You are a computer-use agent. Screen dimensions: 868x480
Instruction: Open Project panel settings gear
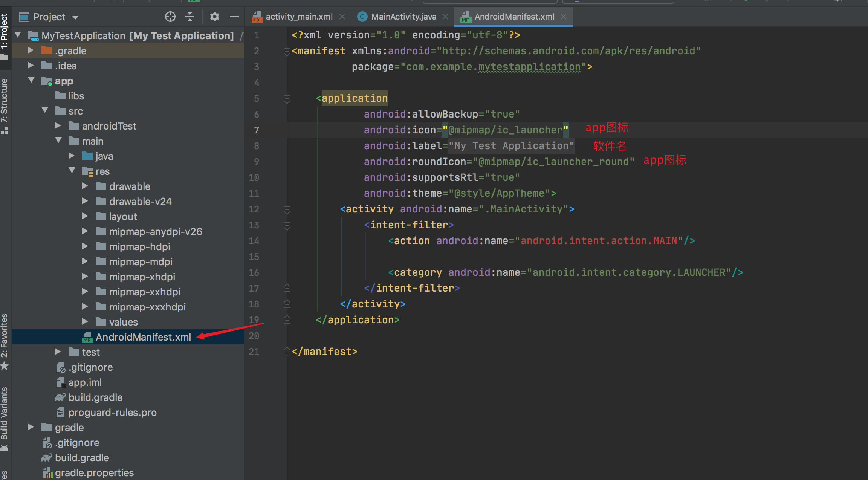click(214, 17)
